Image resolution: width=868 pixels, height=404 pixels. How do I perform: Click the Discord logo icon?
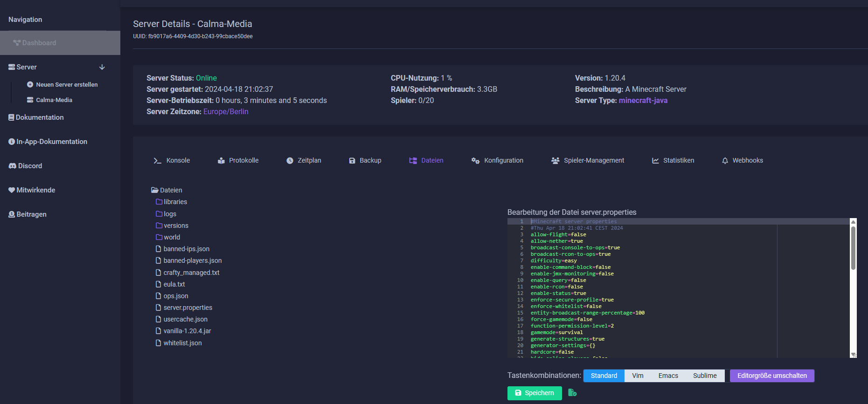tap(13, 166)
